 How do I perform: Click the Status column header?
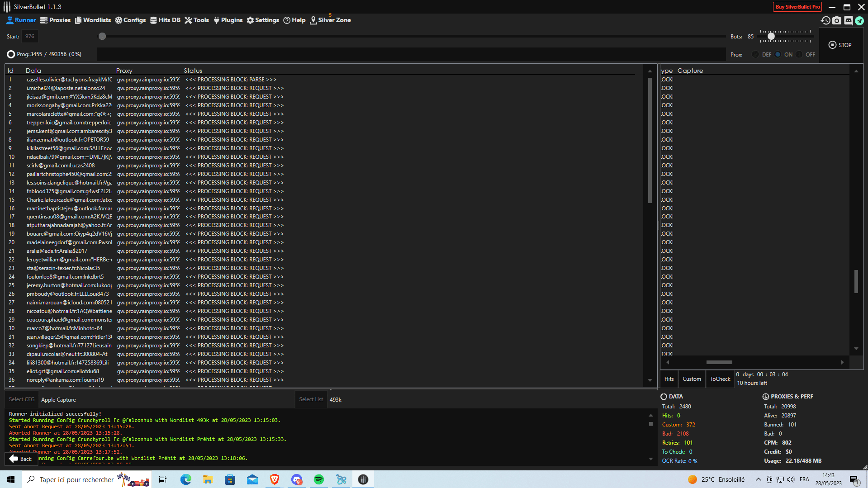point(193,71)
